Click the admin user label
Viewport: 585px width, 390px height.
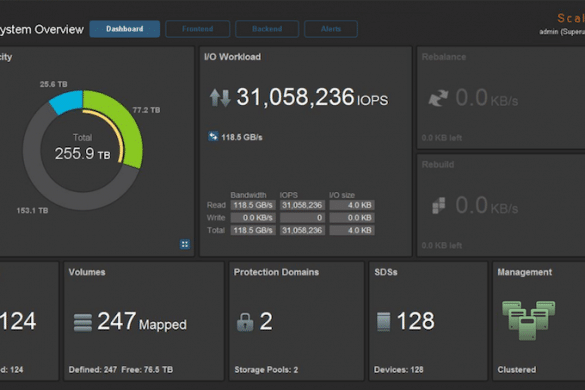562,32
